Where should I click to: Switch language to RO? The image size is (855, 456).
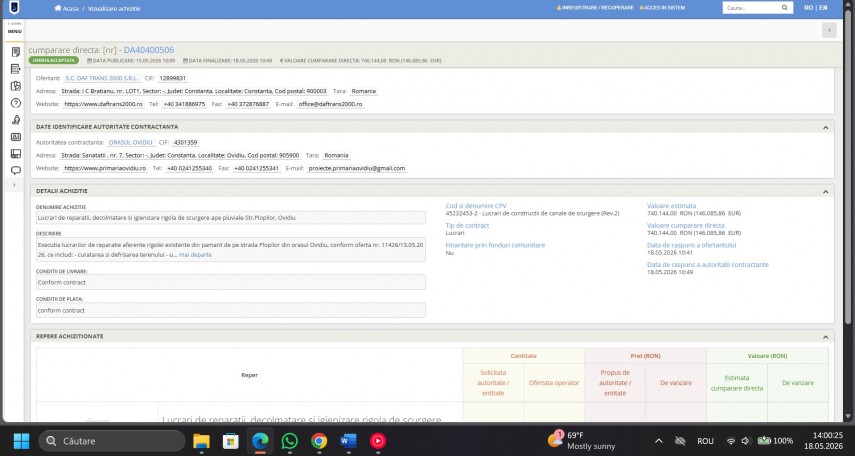point(808,8)
